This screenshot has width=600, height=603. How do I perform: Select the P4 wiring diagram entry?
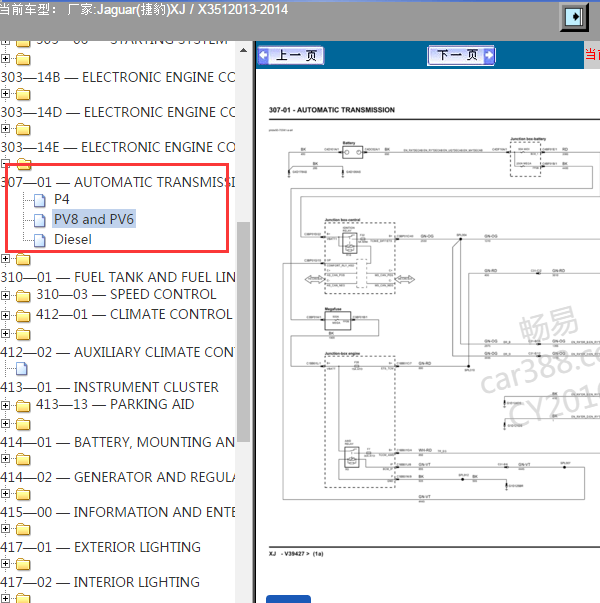[x=62, y=199]
